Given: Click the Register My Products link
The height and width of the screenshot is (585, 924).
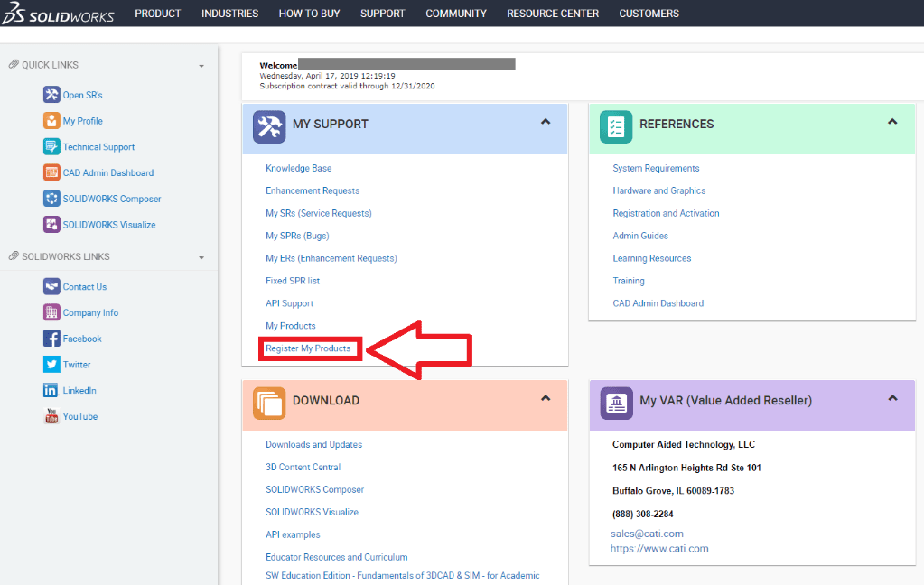Looking at the screenshot, I should click(x=308, y=348).
